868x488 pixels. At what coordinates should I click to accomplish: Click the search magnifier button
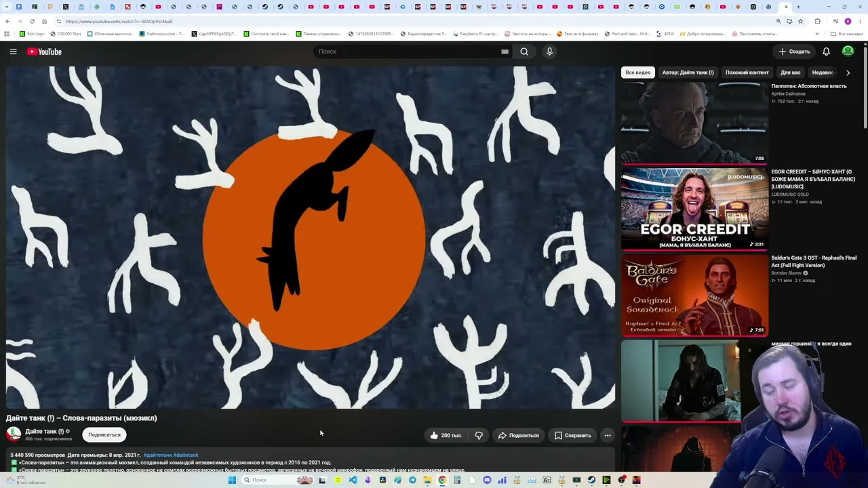click(524, 52)
